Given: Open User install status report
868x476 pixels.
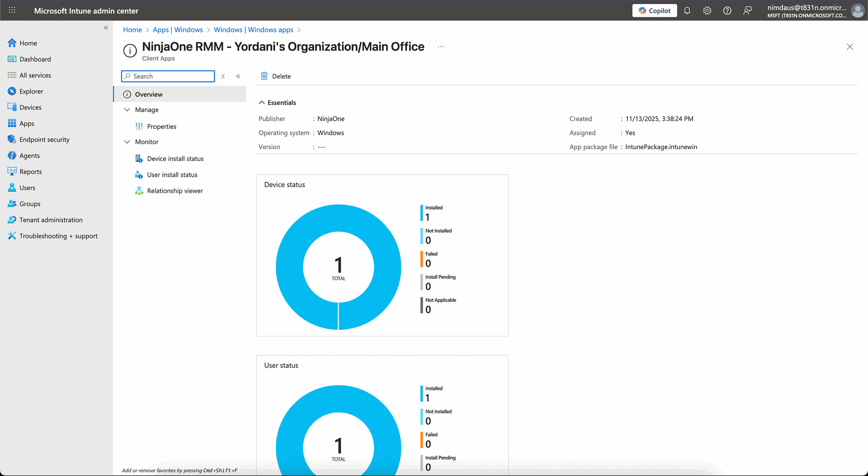Looking at the screenshot, I should tap(172, 175).
